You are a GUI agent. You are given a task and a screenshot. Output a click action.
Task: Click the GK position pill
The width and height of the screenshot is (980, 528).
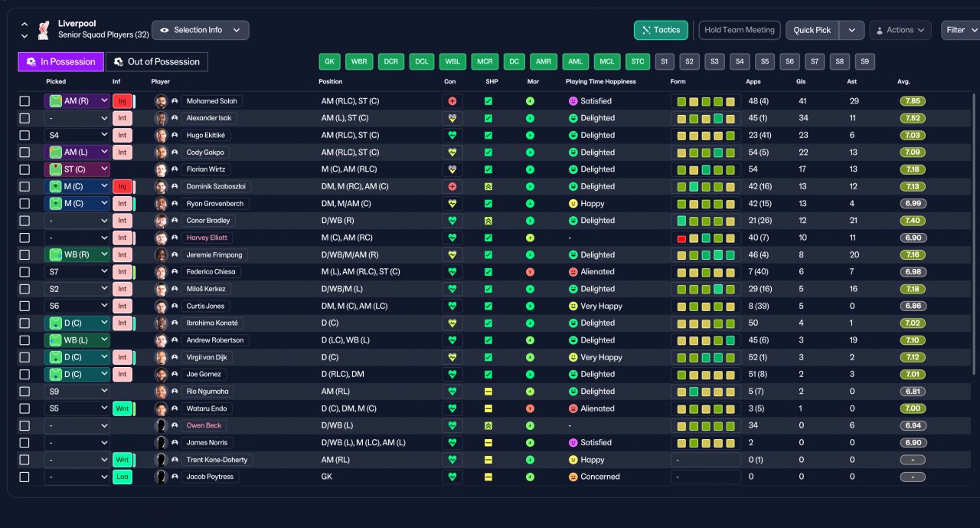tap(329, 62)
